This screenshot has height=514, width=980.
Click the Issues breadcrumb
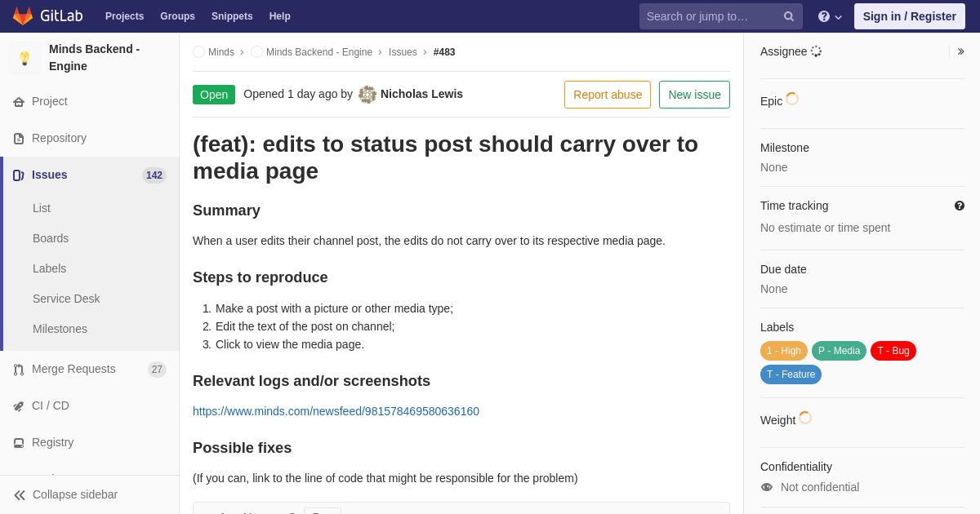(403, 52)
